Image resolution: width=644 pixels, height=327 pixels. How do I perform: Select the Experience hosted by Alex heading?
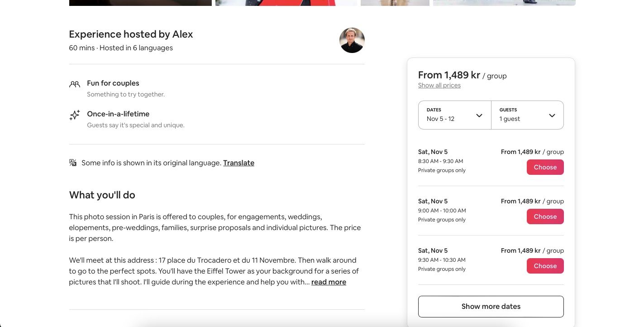(131, 34)
